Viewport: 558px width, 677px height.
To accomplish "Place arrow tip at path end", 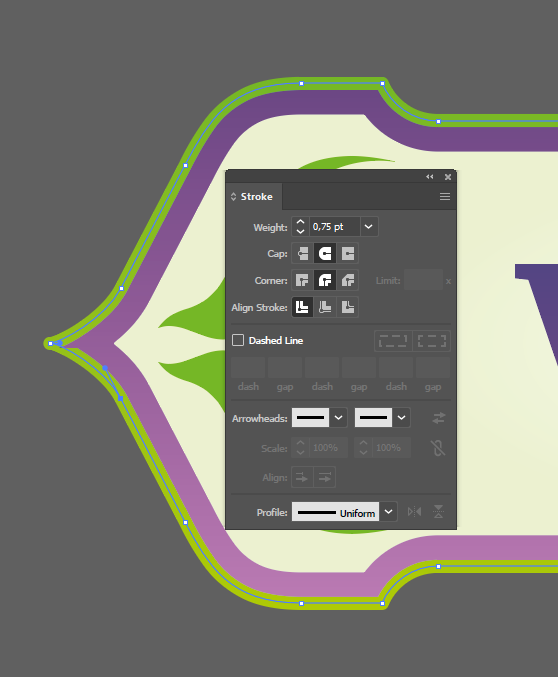I will click(325, 478).
